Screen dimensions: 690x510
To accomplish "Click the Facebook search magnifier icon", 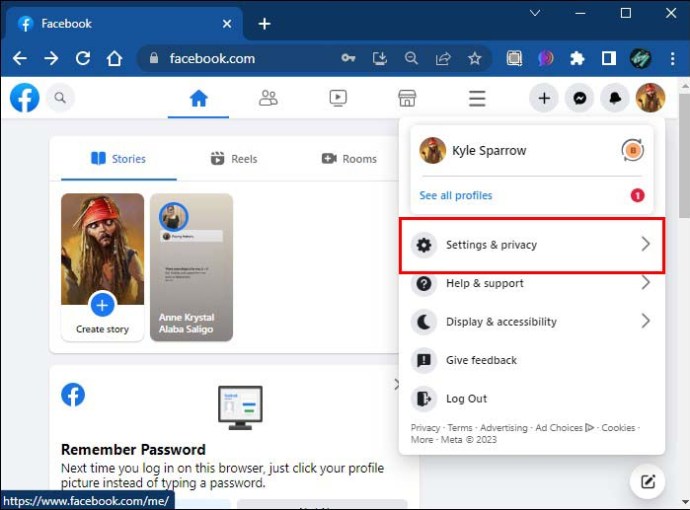I will coord(60,98).
